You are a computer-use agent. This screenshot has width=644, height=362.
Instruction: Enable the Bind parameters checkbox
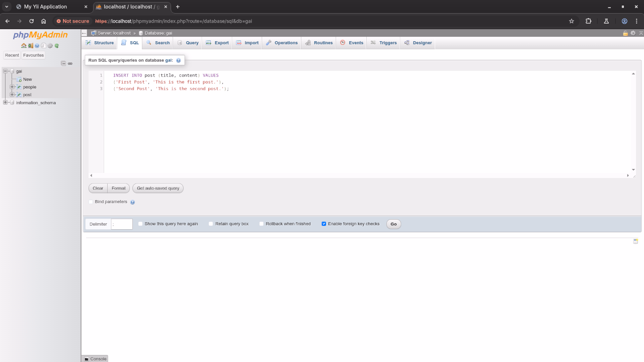[x=91, y=202]
